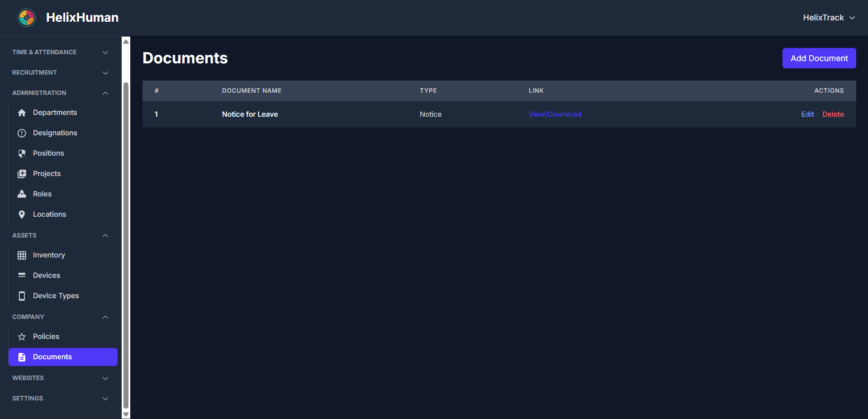Viewport: 868px width, 419px height.
Task: Click the Projects plus-box icon
Action: point(22,174)
